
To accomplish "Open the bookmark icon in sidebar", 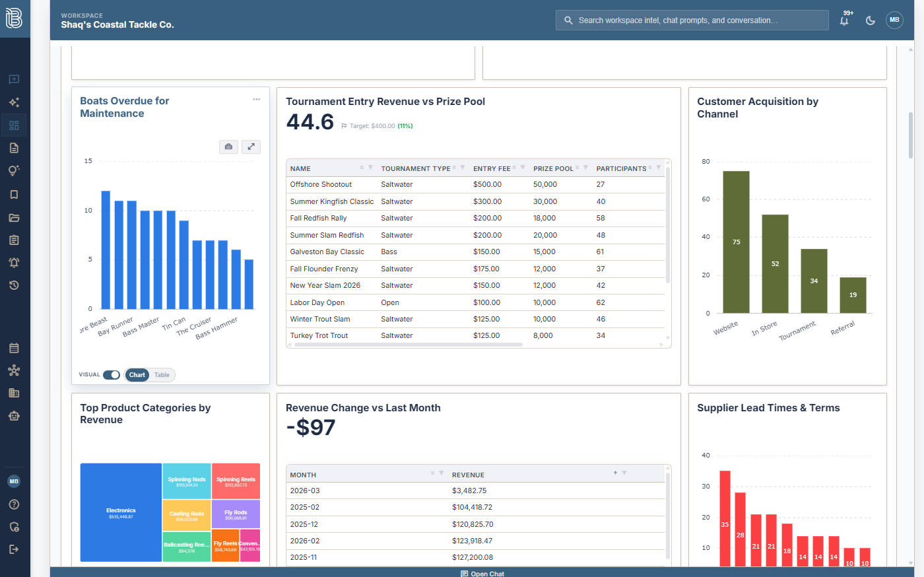I will [x=14, y=194].
